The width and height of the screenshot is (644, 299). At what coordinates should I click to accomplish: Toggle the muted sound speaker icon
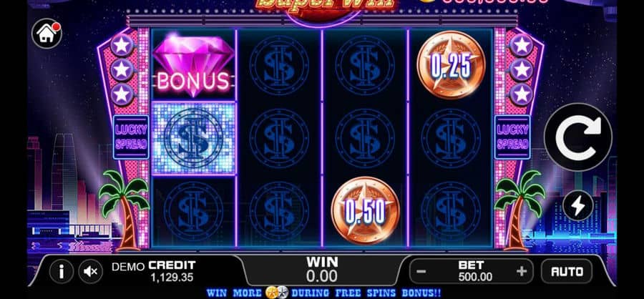91,272
